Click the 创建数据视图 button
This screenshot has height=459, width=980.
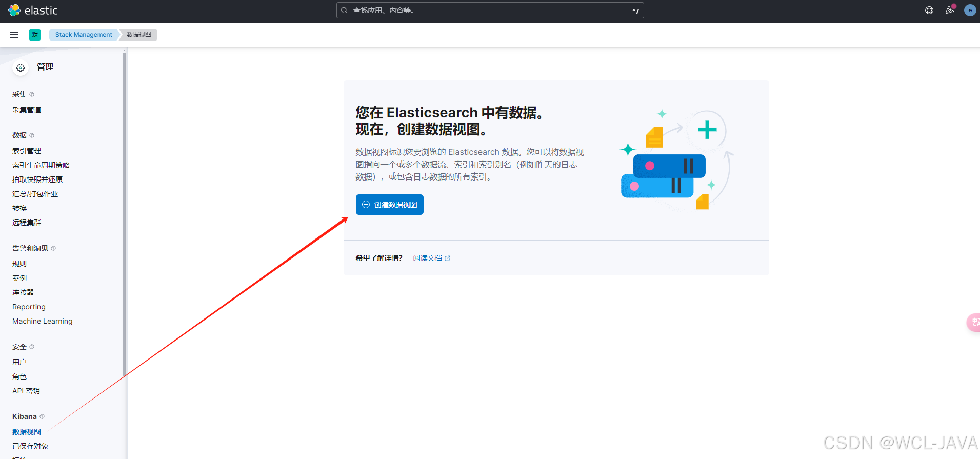click(x=390, y=205)
